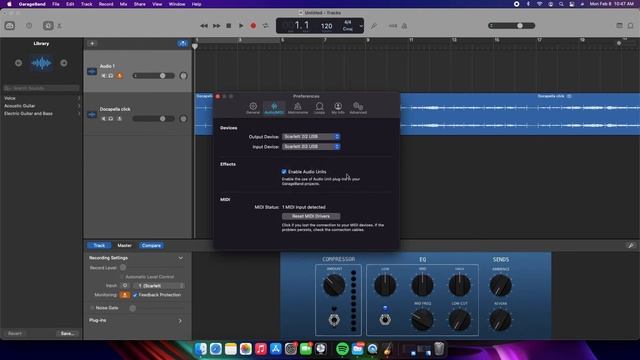640x360 pixels.
Task: Open the Library button in the toolbar
Action: pos(10,26)
